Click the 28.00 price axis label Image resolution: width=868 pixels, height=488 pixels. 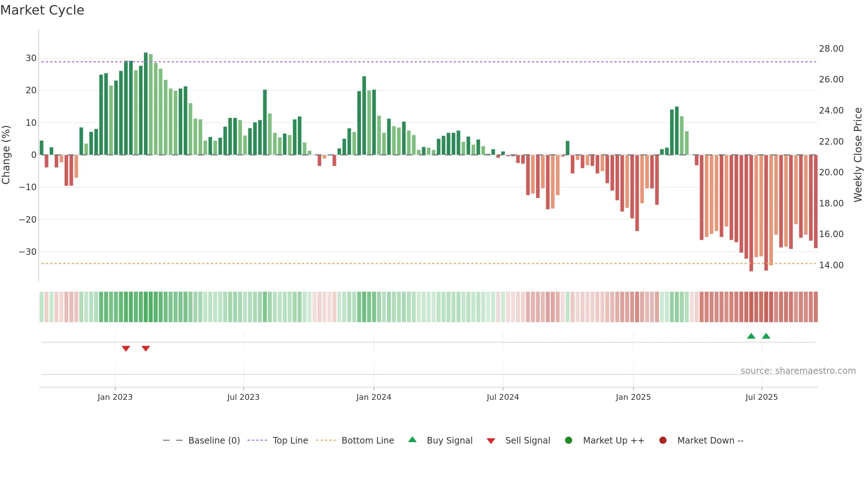831,48
